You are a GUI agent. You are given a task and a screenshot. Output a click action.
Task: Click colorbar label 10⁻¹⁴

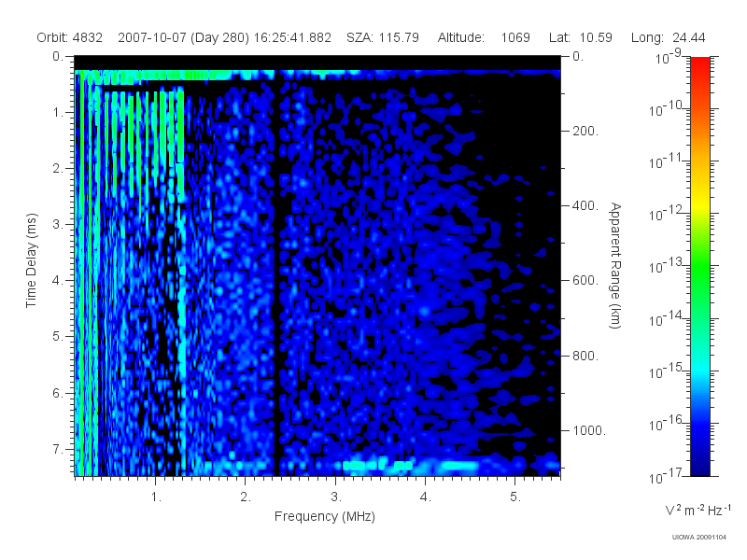click(x=667, y=319)
